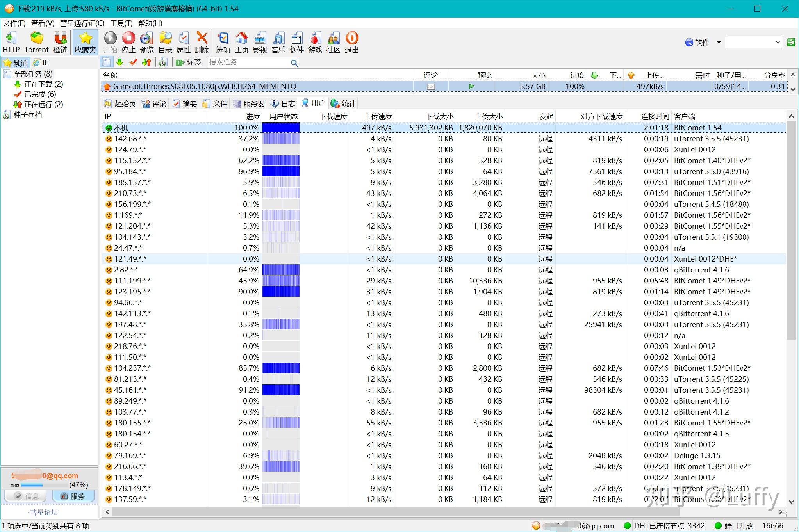The width and height of the screenshot is (799, 532).
Task: Toggle show-all-tasks filter button
Action: click(107, 62)
